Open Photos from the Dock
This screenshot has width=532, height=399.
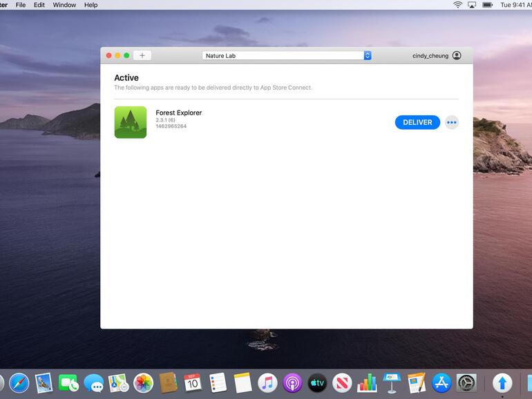coord(143,383)
